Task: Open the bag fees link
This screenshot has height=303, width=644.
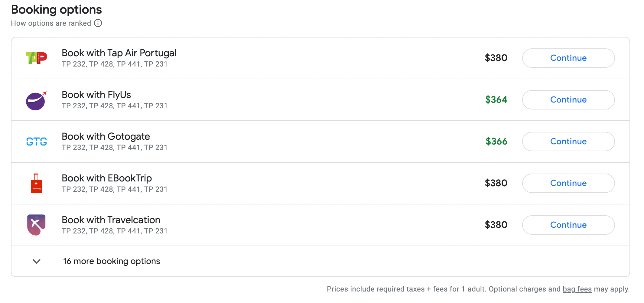Action: coord(577,289)
